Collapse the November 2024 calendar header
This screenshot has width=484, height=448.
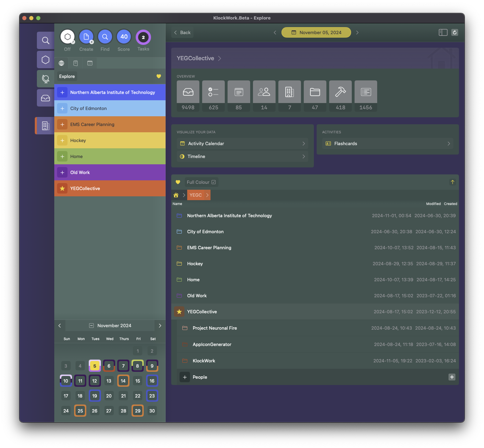pyautogui.click(x=110, y=325)
